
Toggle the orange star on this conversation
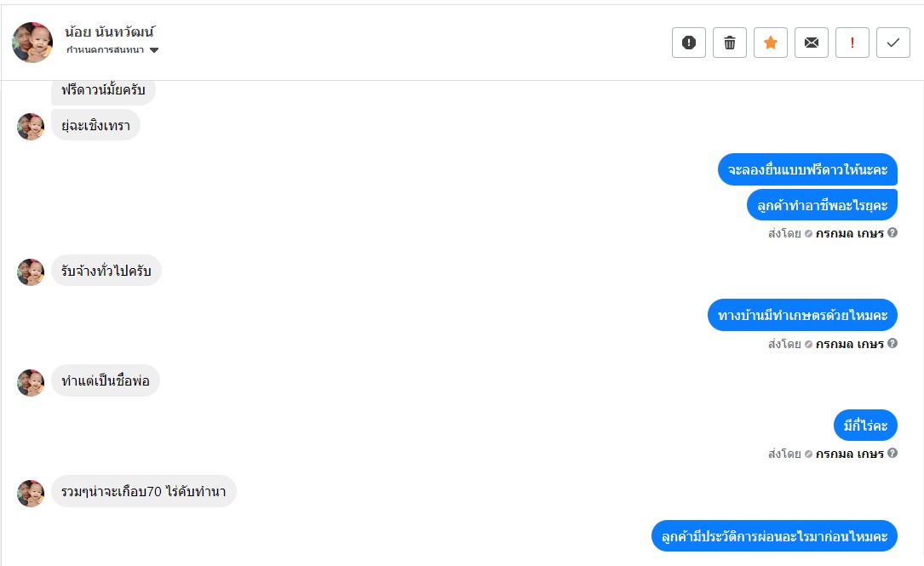click(x=771, y=43)
